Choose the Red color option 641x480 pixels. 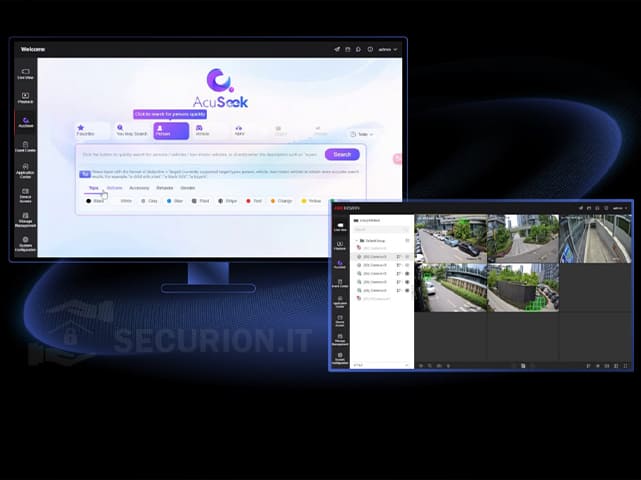pos(254,201)
